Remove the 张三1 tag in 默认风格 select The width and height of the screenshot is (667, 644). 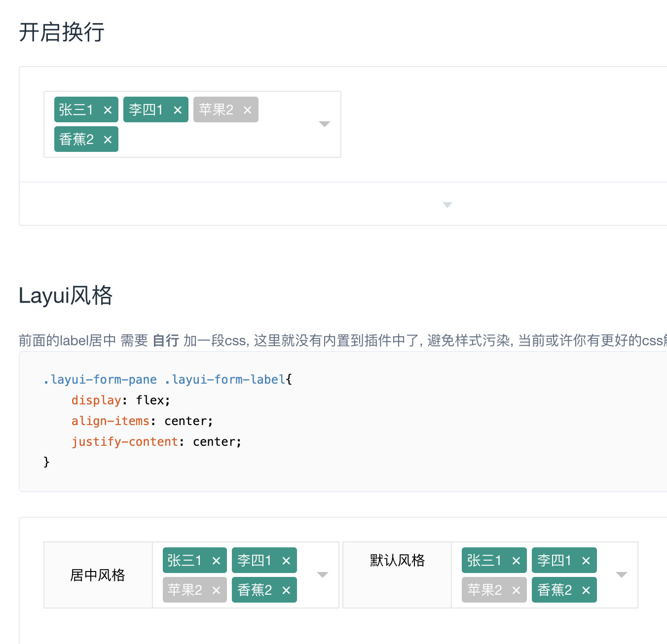click(516, 561)
